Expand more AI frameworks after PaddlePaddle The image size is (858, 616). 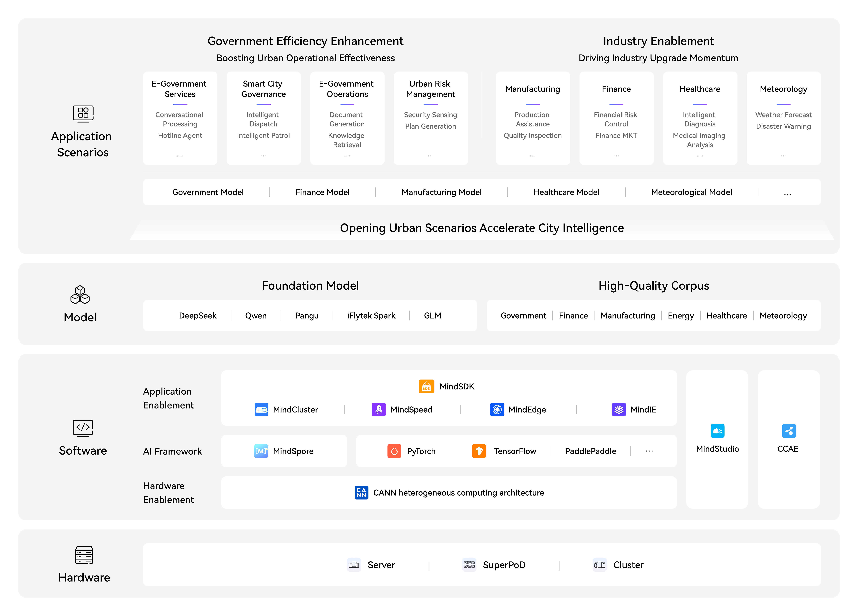649,451
